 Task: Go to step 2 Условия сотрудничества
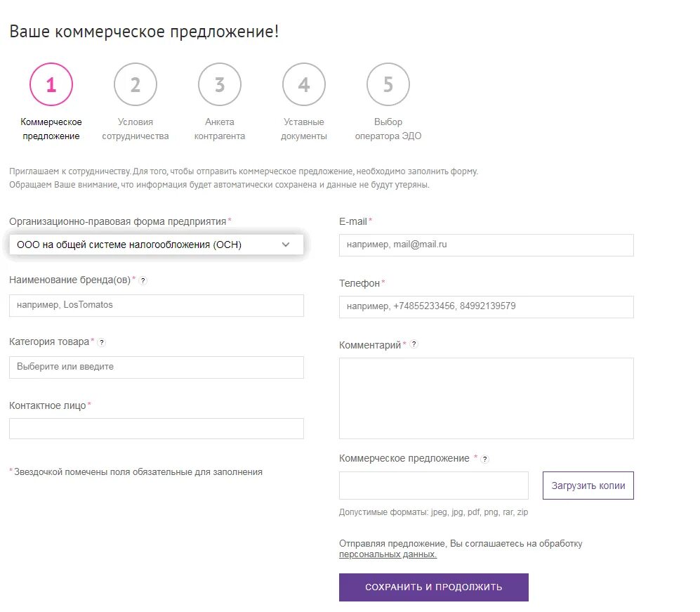(136, 84)
